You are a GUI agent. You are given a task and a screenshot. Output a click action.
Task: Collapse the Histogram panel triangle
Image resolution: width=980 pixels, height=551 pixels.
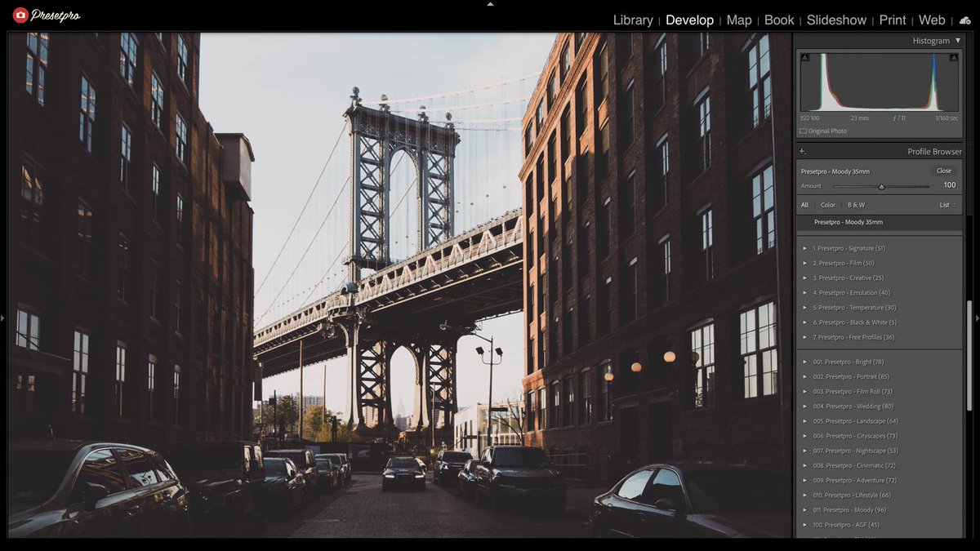[958, 41]
